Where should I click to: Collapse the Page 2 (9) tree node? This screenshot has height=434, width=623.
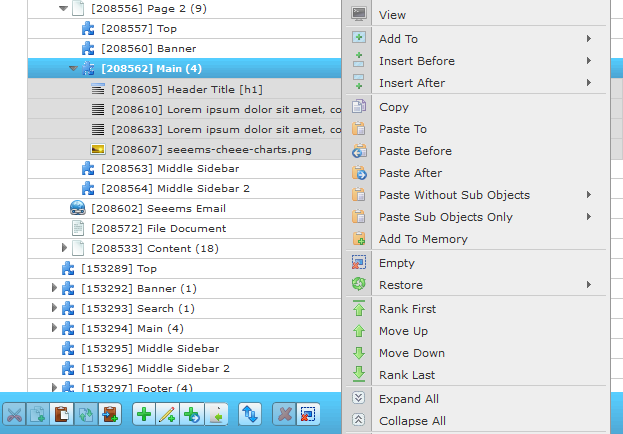[x=63, y=8]
